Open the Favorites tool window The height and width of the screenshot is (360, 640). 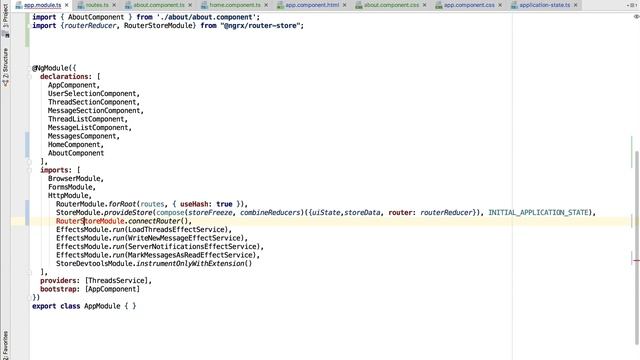coord(5,345)
